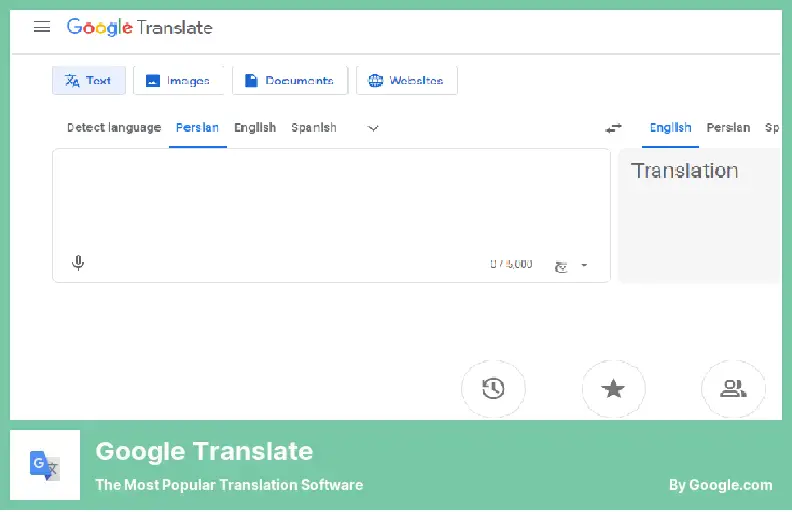Screen dimensions: 792x512
Task: Click the 0 / 5,000 character counter
Action: point(511,264)
